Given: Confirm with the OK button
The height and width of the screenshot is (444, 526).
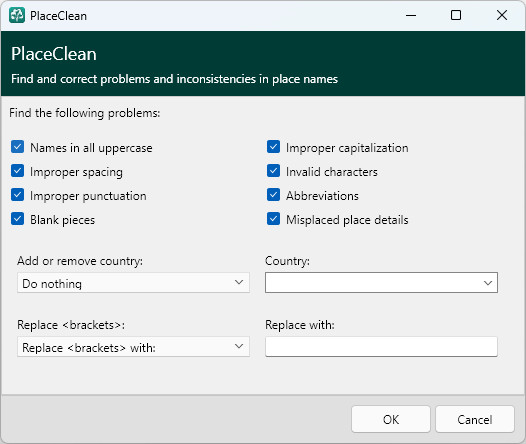Looking at the screenshot, I should [x=391, y=419].
